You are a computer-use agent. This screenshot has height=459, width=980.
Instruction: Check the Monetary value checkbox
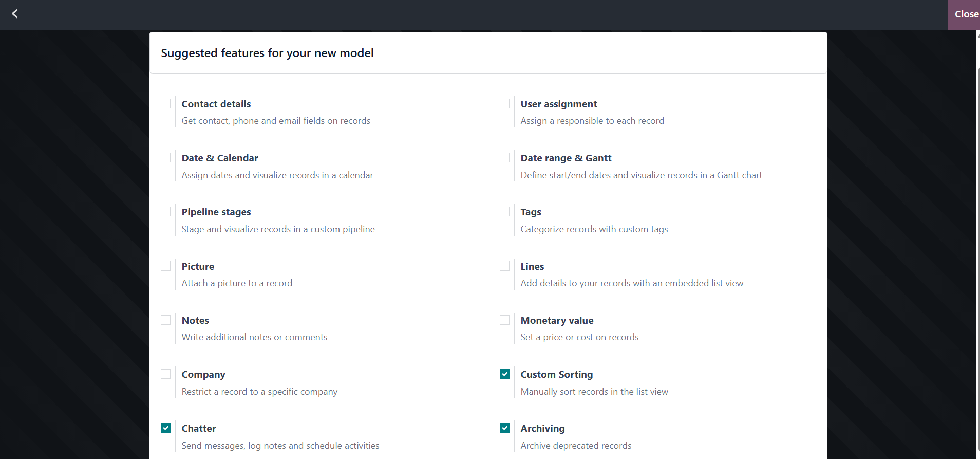(x=505, y=320)
